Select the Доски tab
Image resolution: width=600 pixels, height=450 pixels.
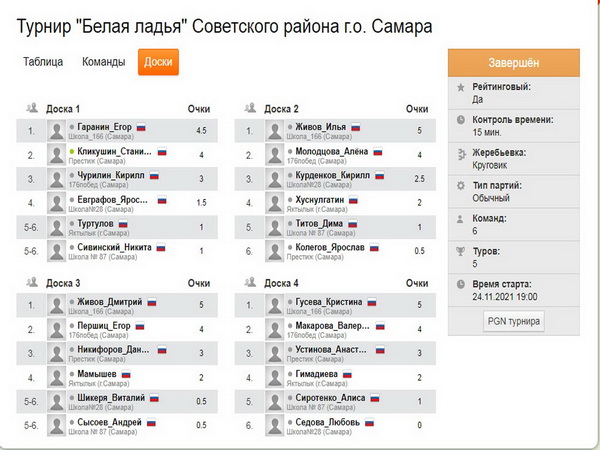pyautogui.click(x=158, y=62)
